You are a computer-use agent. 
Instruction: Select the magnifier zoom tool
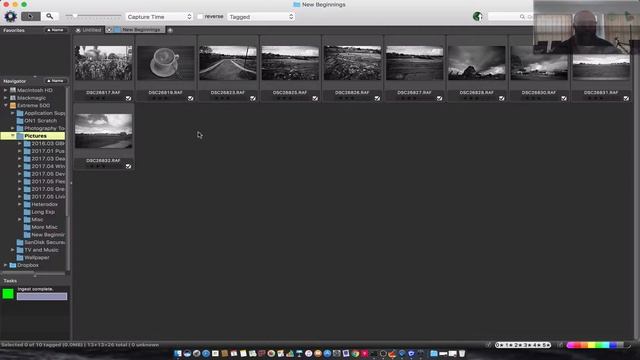[x=49, y=16]
